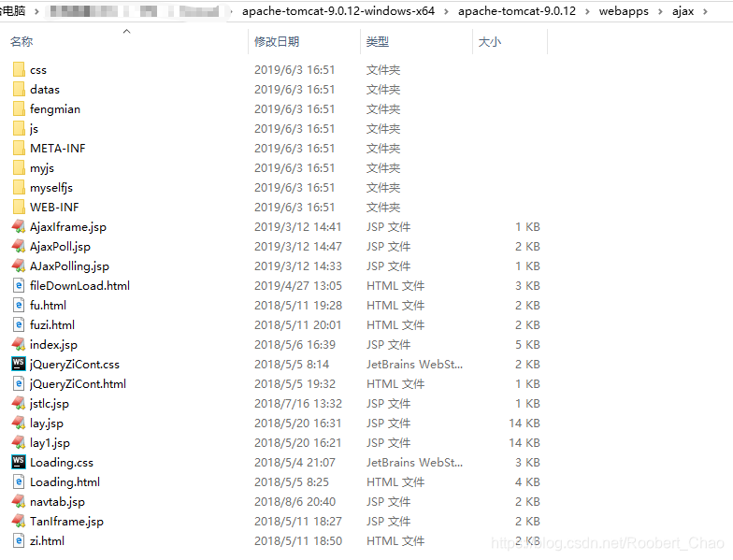Select file name Loading.html
Screen dimensions: 733x560
(x=65, y=482)
